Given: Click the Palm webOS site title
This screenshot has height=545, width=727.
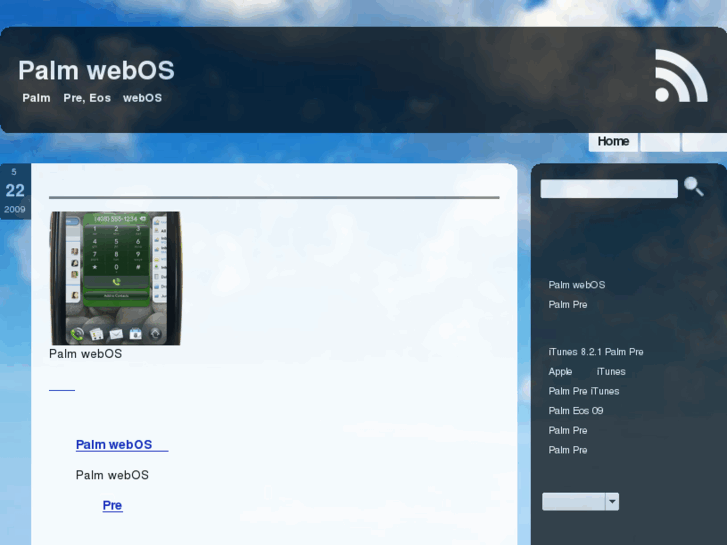Looking at the screenshot, I should pos(96,71).
